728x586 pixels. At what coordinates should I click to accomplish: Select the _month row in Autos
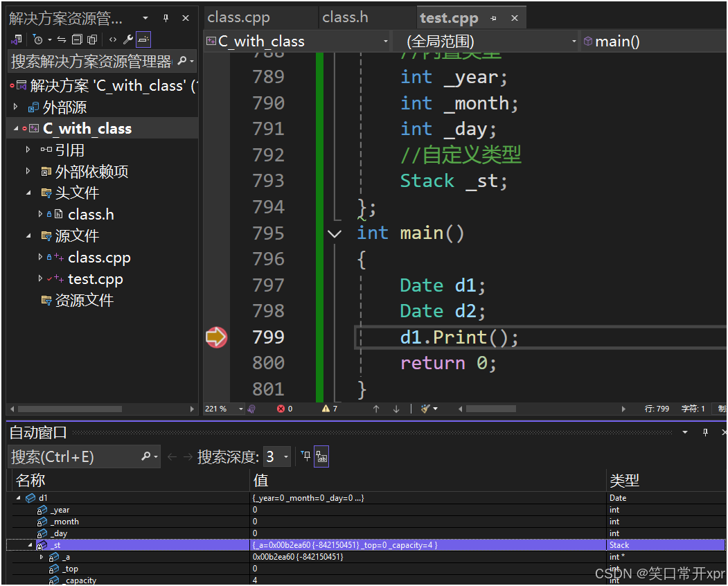[x=367, y=522]
